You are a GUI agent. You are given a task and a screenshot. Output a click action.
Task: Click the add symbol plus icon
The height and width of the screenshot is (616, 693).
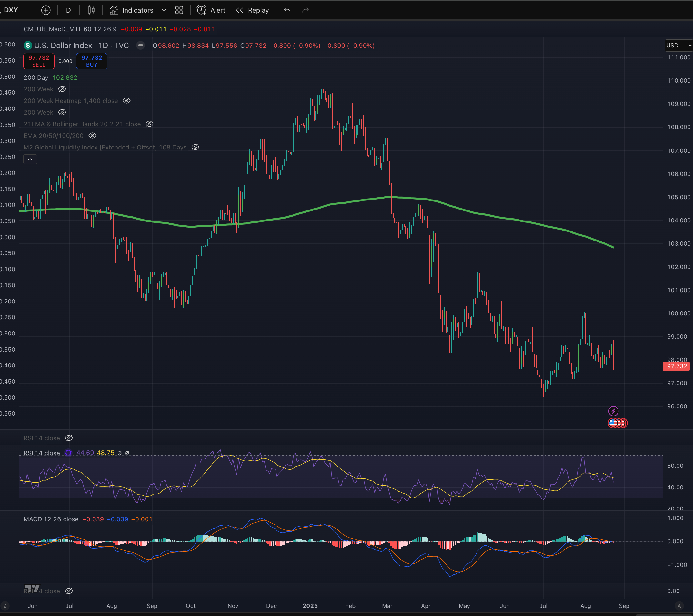(x=46, y=10)
